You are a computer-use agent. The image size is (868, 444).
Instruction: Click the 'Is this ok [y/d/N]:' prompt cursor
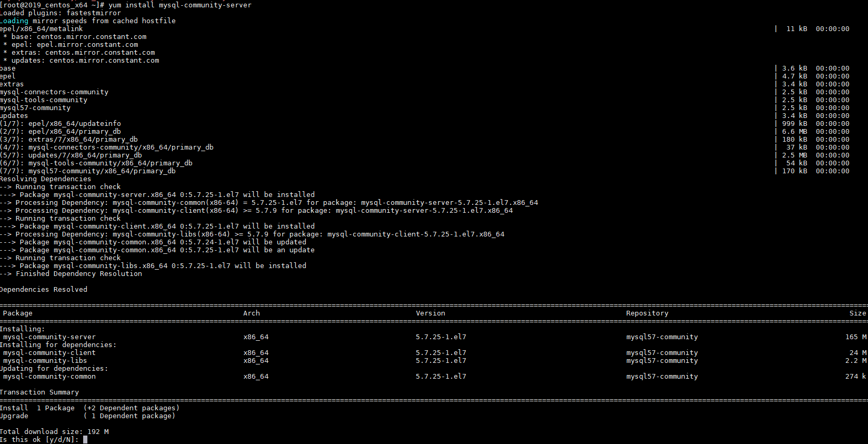click(x=85, y=439)
